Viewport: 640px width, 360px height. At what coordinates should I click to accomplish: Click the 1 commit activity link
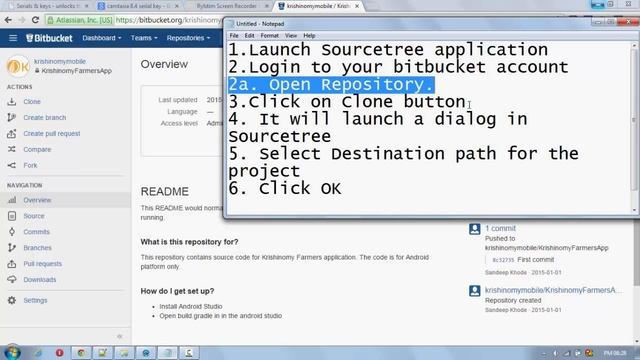coord(500,228)
